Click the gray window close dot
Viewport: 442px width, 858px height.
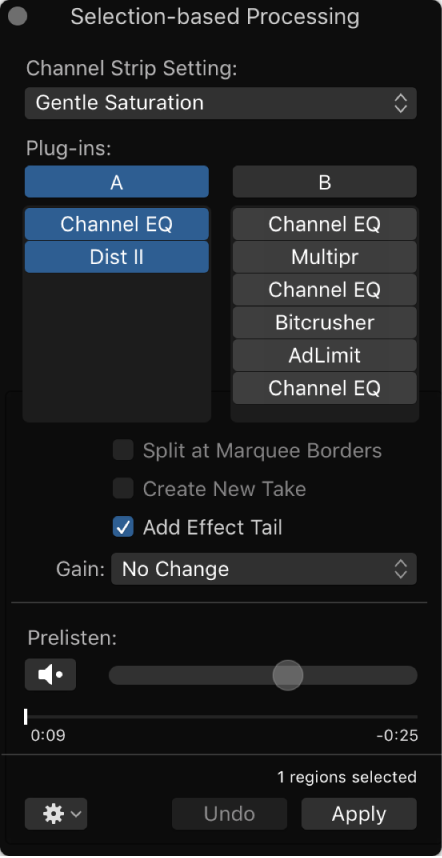click(18, 17)
